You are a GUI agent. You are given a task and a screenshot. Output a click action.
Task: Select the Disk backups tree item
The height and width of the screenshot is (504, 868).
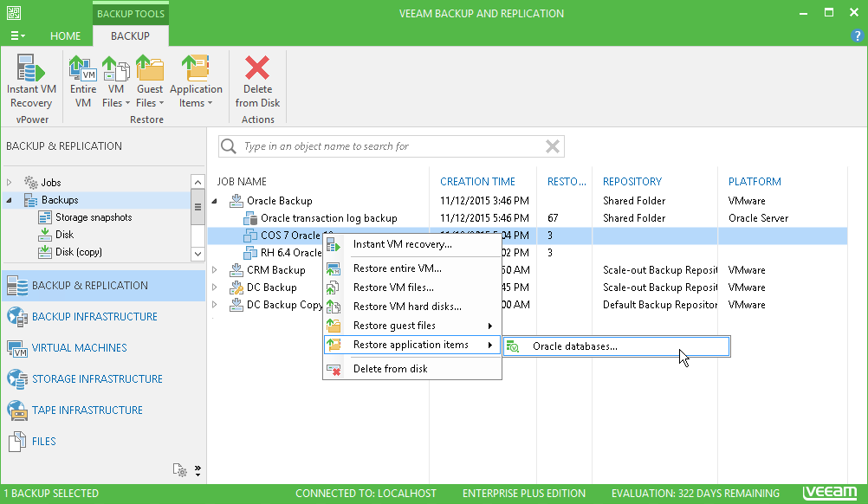click(64, 235)
